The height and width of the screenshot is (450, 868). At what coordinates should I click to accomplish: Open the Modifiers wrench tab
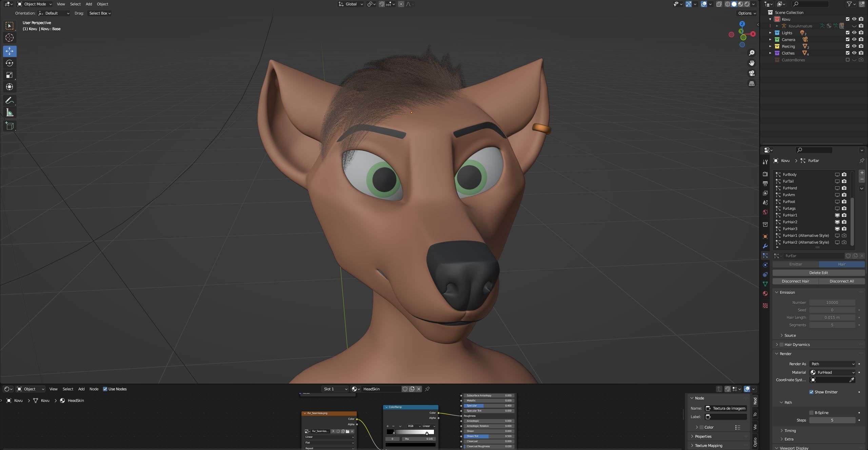[765, 246]
